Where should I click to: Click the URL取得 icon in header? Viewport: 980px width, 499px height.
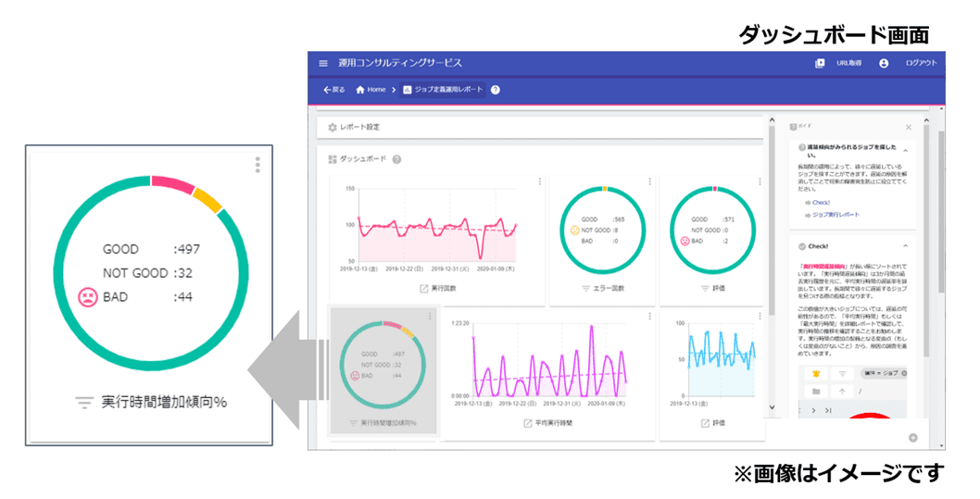coord(820,63)
